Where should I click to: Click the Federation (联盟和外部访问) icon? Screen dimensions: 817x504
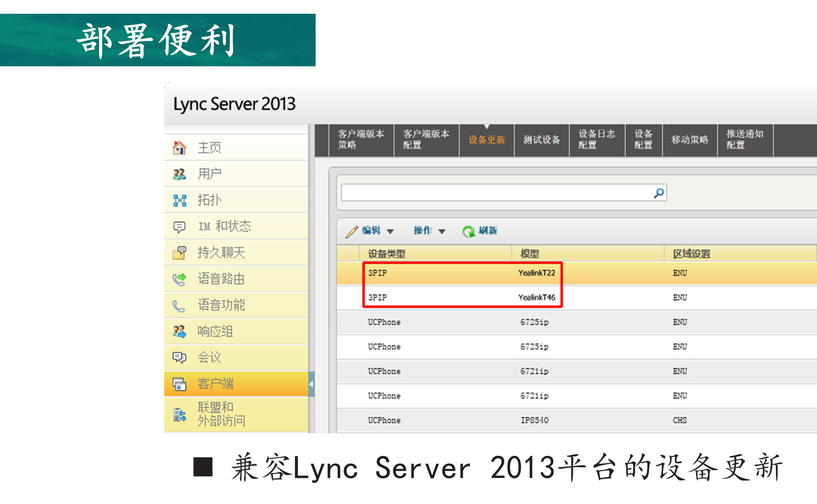coord(179,415)
